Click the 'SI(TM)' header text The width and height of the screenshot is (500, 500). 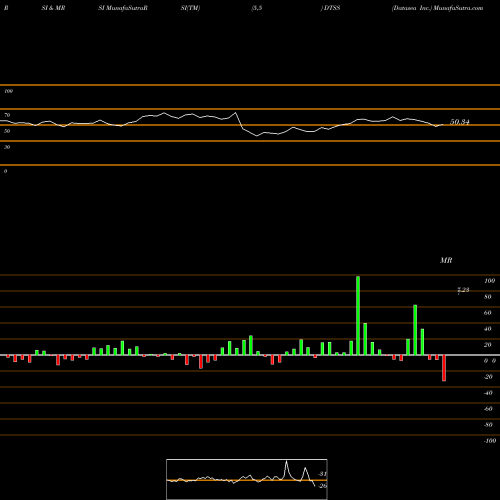tap(190, 8)
